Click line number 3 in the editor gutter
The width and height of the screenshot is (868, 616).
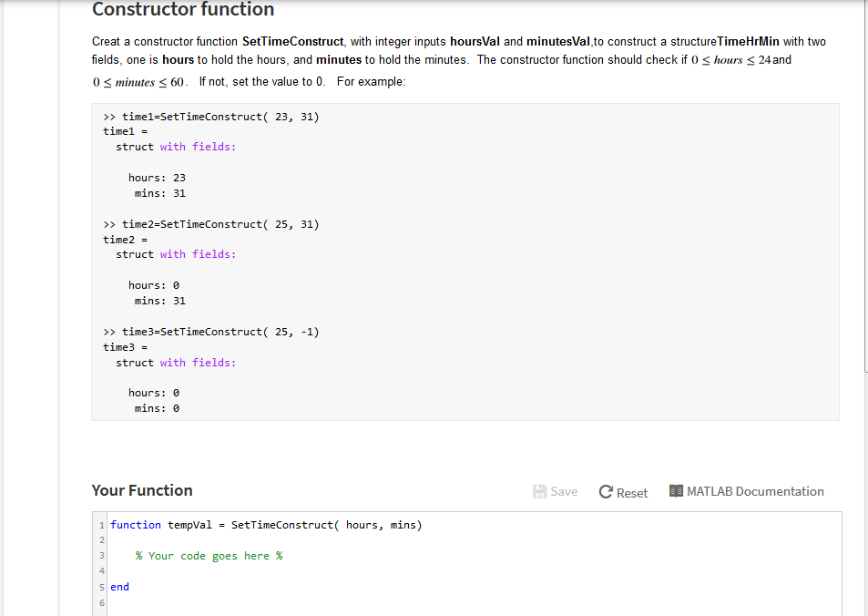tap(101, 556)
